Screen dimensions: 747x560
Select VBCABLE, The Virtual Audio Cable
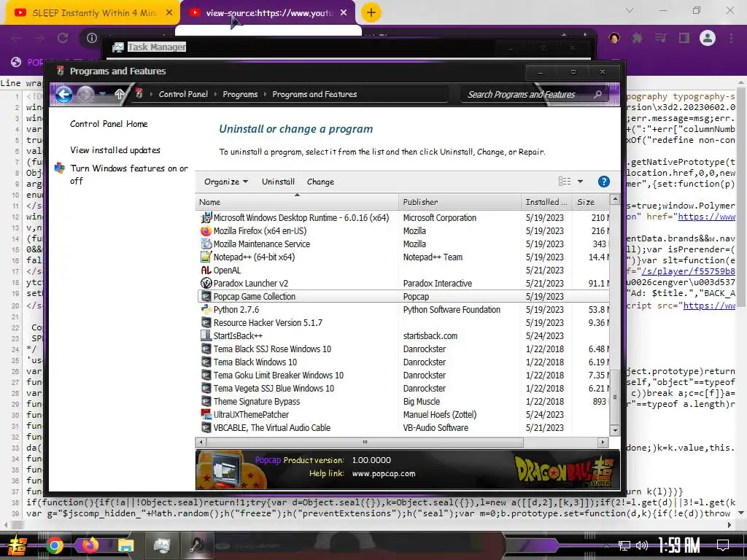tap(403, 427)
